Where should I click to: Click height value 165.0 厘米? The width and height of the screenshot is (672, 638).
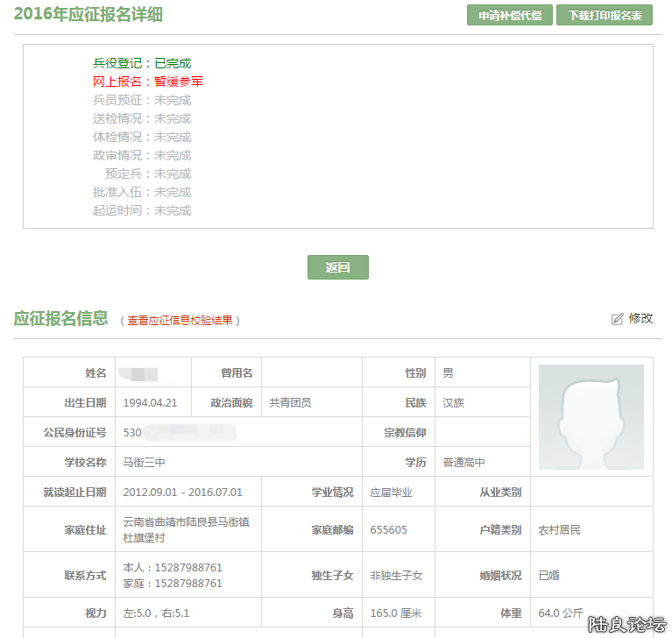coord(396,613)
